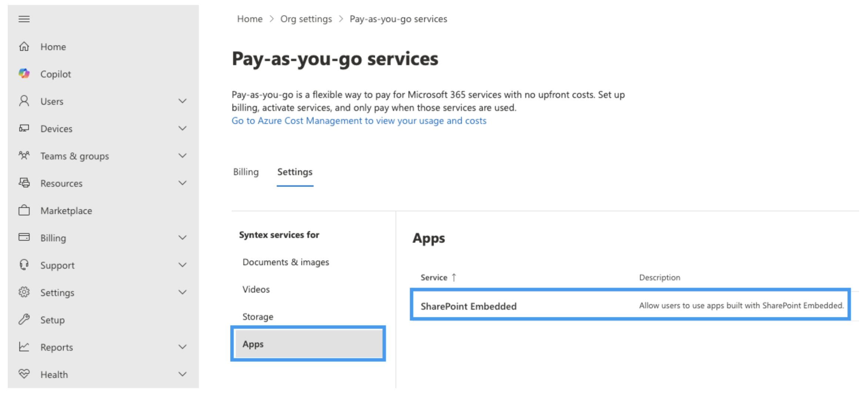Open the Videos services section
This screenshot has height=413, width=868.
click(x=256, y=289)
